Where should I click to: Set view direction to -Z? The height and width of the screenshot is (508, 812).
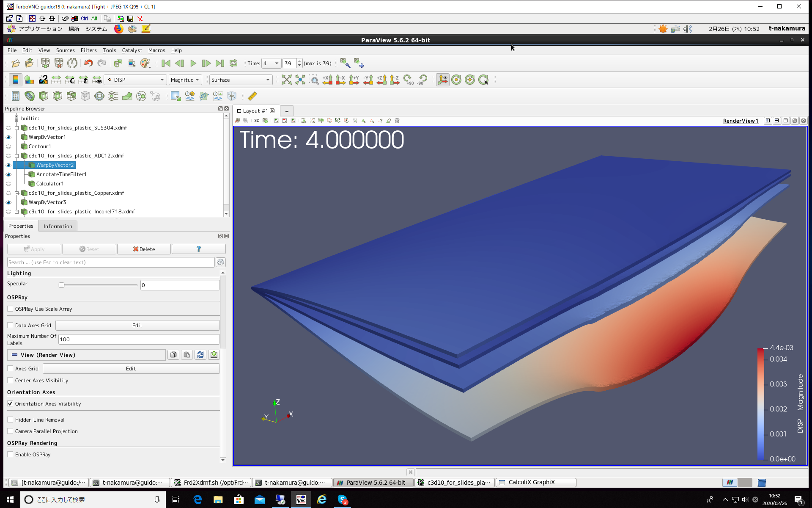395,80
